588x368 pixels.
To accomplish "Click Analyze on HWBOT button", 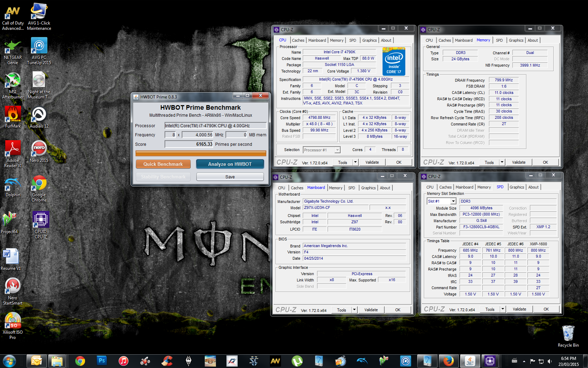I will point(230,164).
